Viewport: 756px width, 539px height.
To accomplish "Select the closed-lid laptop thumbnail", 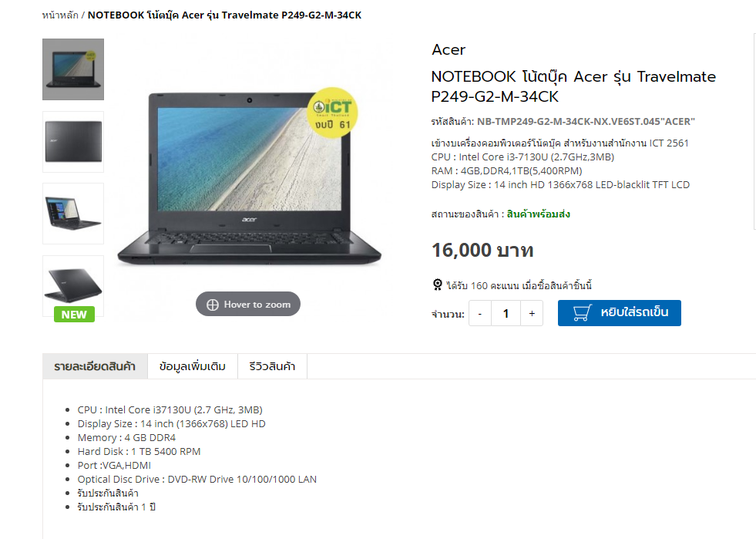I will click(73, 142).
